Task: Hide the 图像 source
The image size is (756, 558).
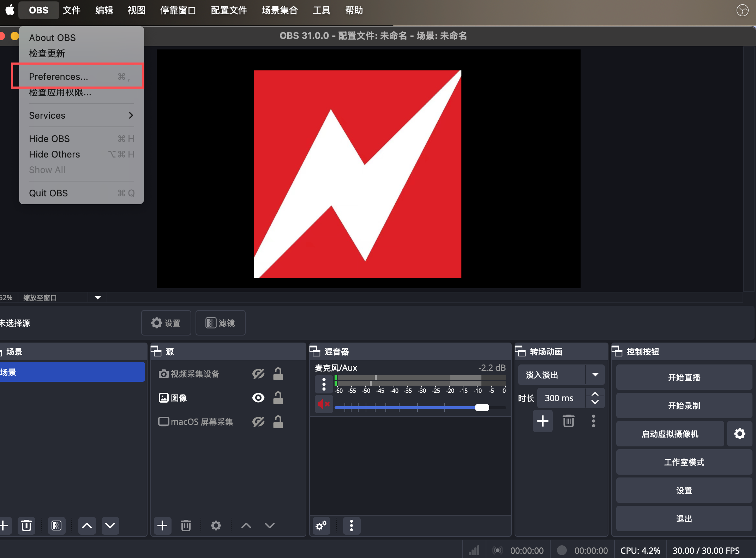Action: coord(258,398)
